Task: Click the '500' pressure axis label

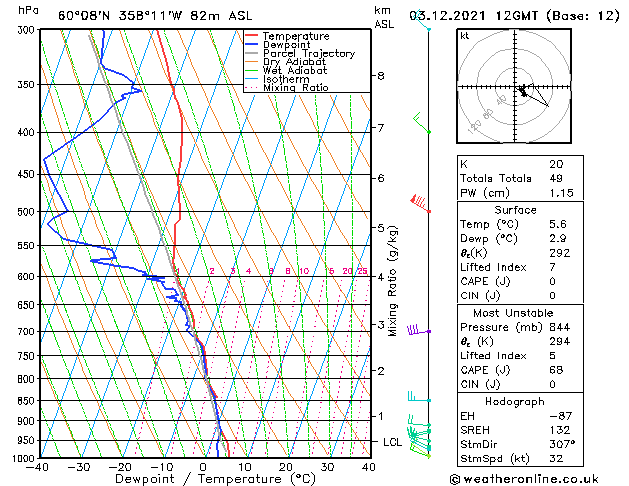Action: click(27, 212)
